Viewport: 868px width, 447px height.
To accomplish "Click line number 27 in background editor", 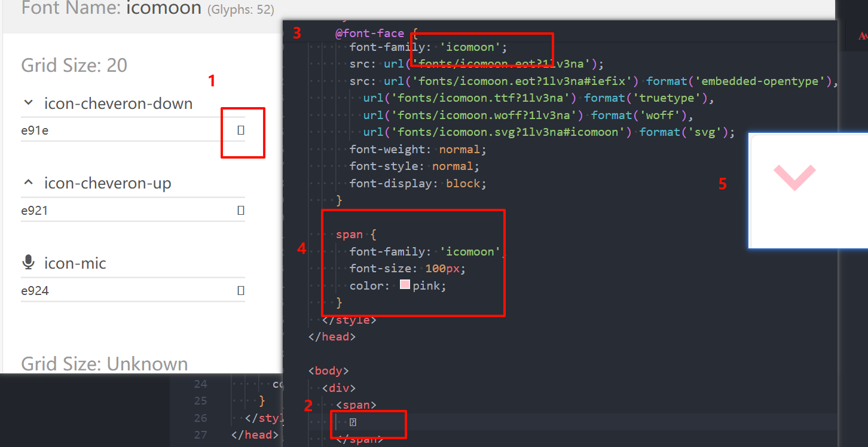I will (200, 434).
